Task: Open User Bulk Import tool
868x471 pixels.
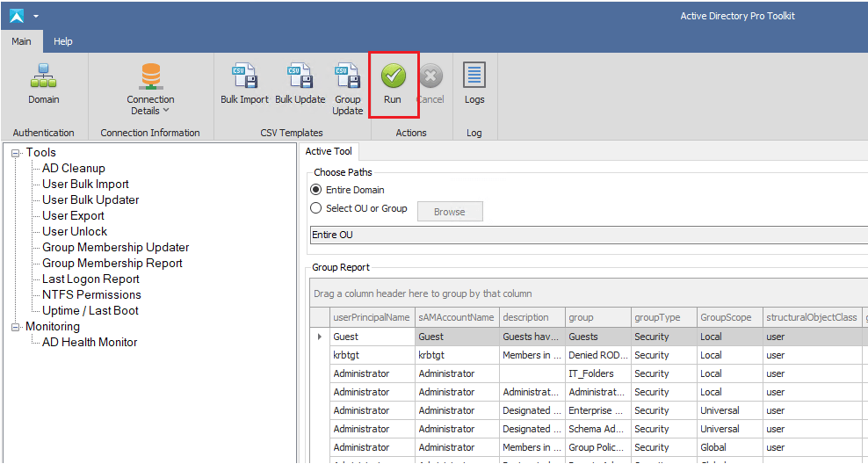Action: coord(85,184)
